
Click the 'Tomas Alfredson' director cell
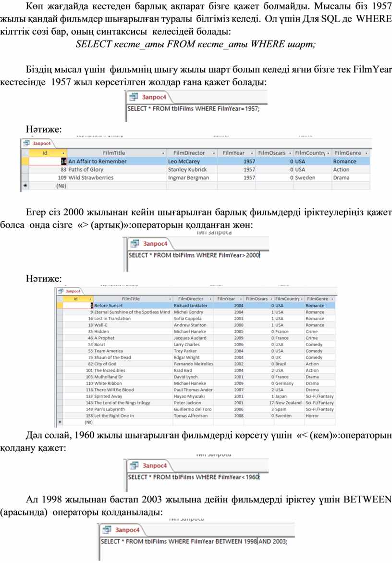click(193, 416)
